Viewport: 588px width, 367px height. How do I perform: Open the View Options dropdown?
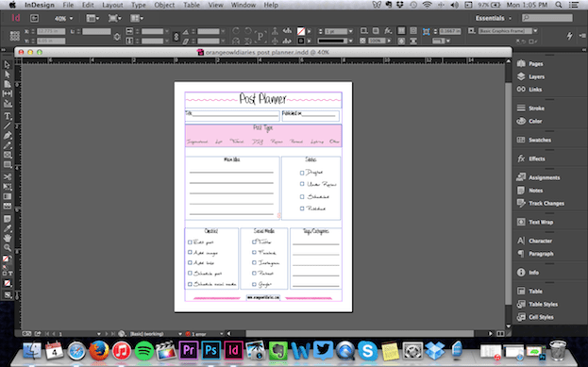pos(93,18)
